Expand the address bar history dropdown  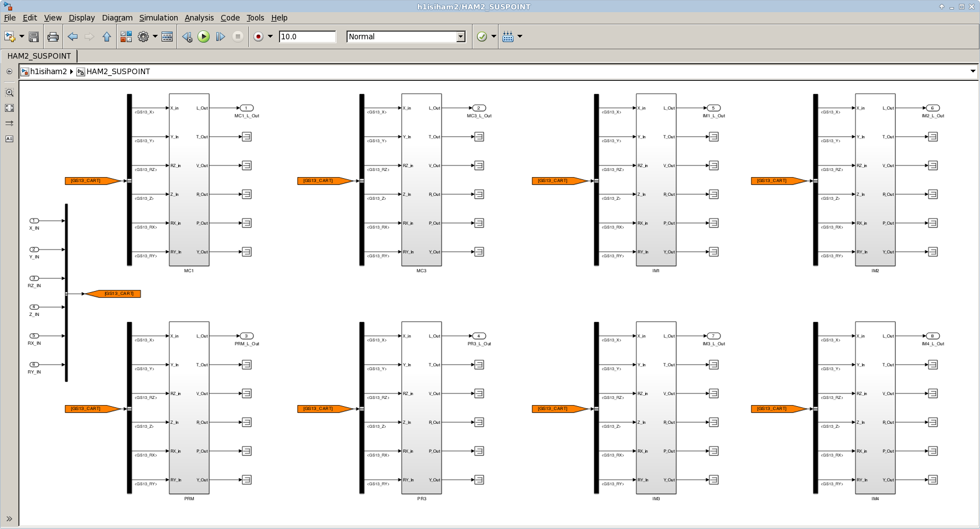973,71
